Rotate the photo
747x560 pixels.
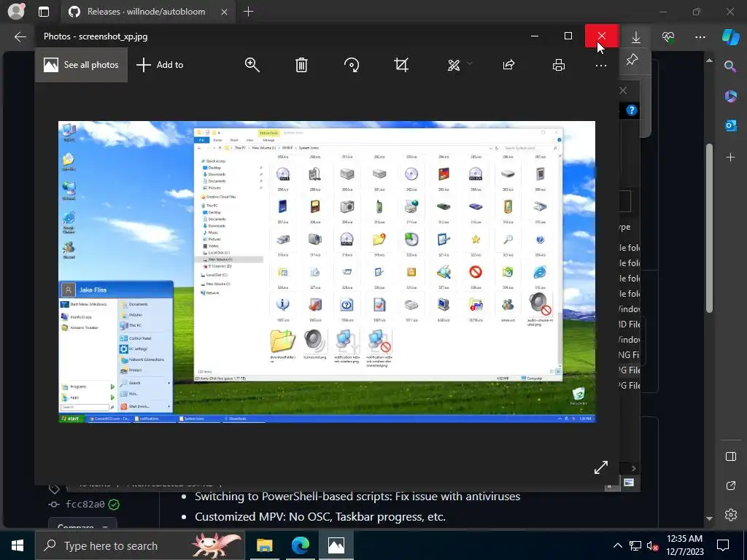(352, 65)
